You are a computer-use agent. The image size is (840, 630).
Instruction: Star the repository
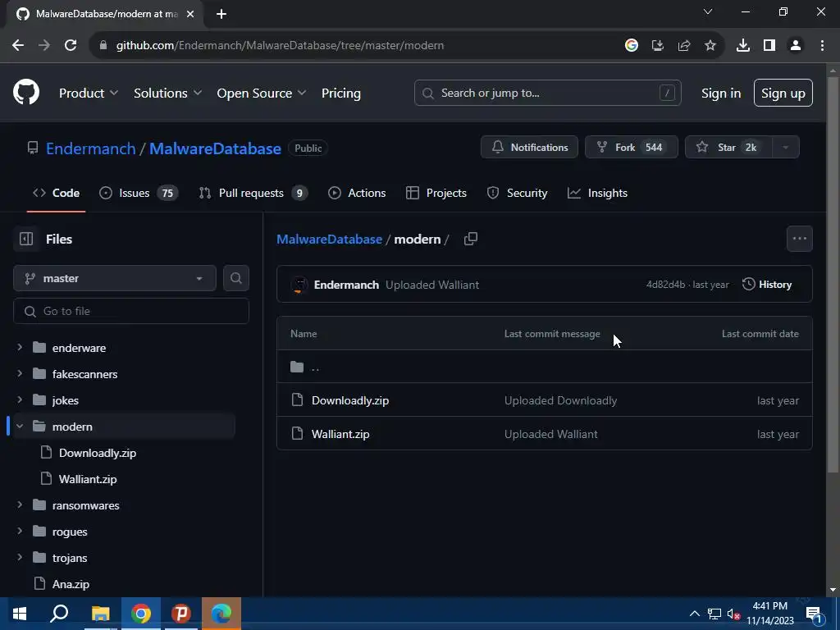pos(728,148)
